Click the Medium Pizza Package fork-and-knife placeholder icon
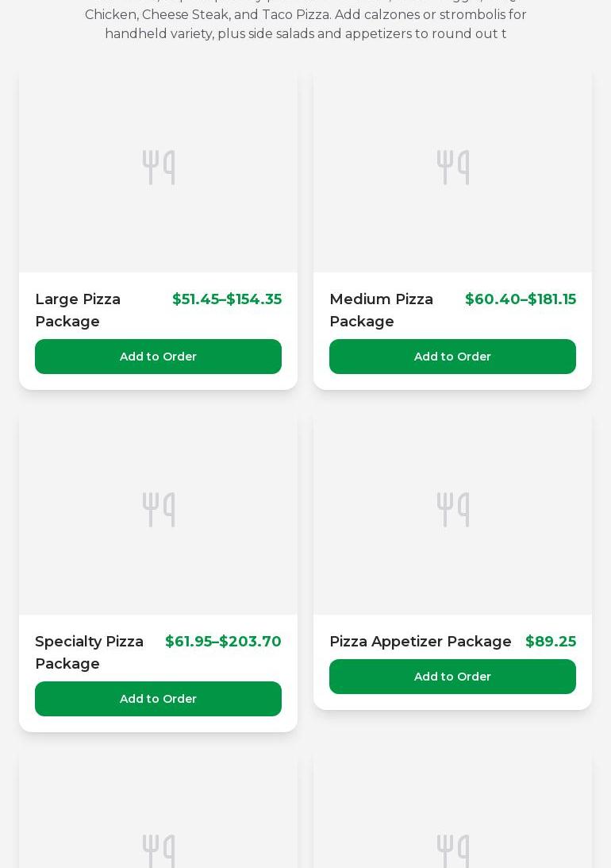The image size is (611, 868). click(452, 168)
